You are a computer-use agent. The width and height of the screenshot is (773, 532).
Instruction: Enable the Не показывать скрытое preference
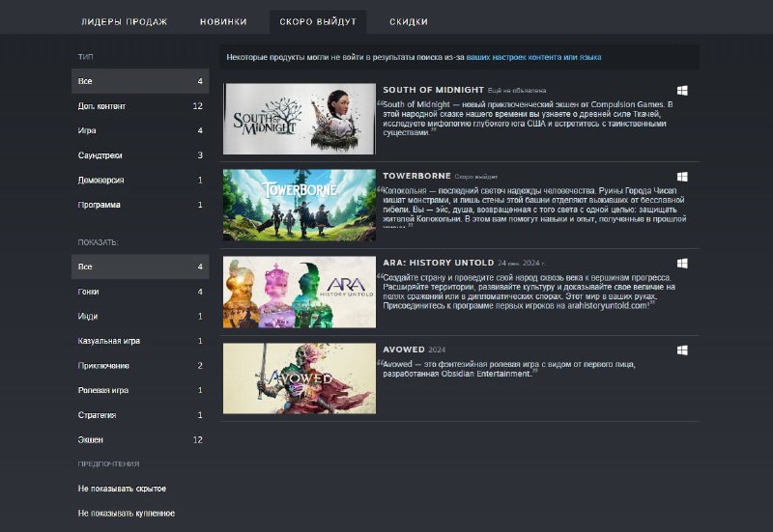pos(122,489)
